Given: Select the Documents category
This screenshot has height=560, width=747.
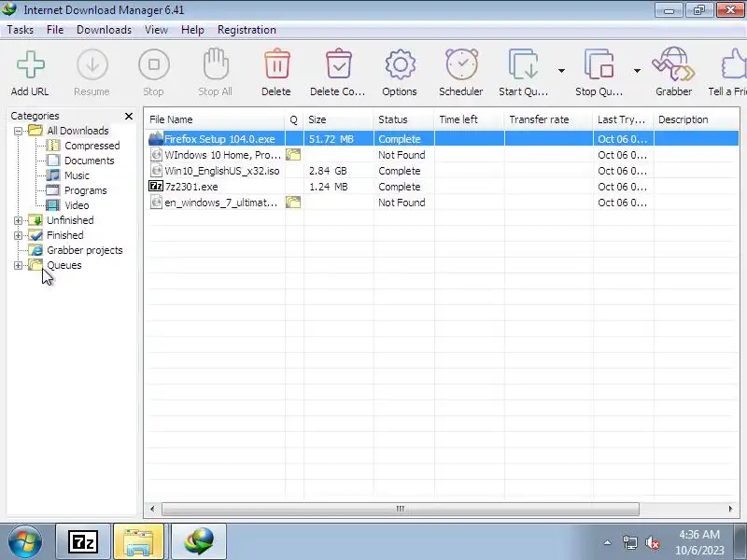Looking at the screenshot, I should (89, 161).
